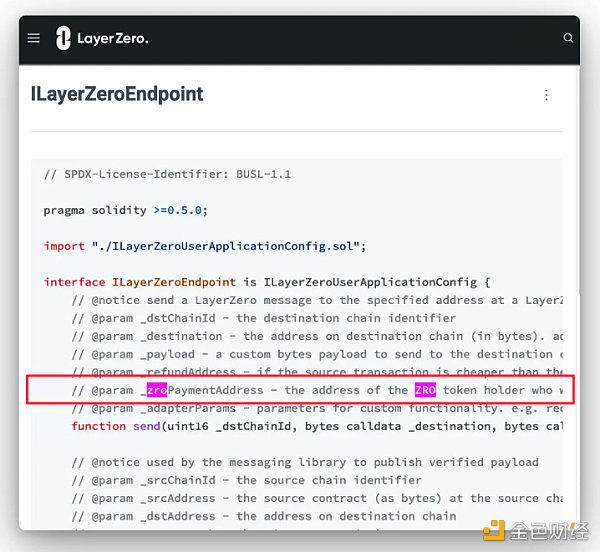Open the three-dot page options menu
Image resolution: width=600 pixels, height=552 pixels.
pos(546,95)
